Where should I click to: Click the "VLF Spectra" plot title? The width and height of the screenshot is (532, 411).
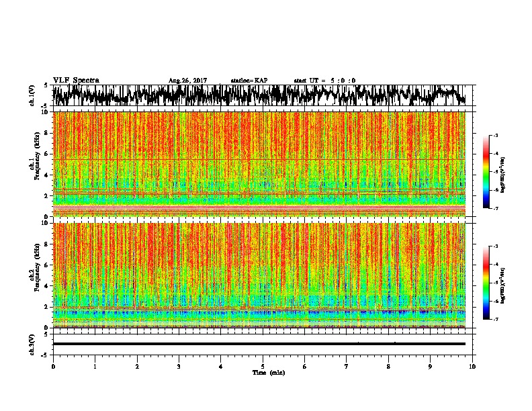[76, 81]
